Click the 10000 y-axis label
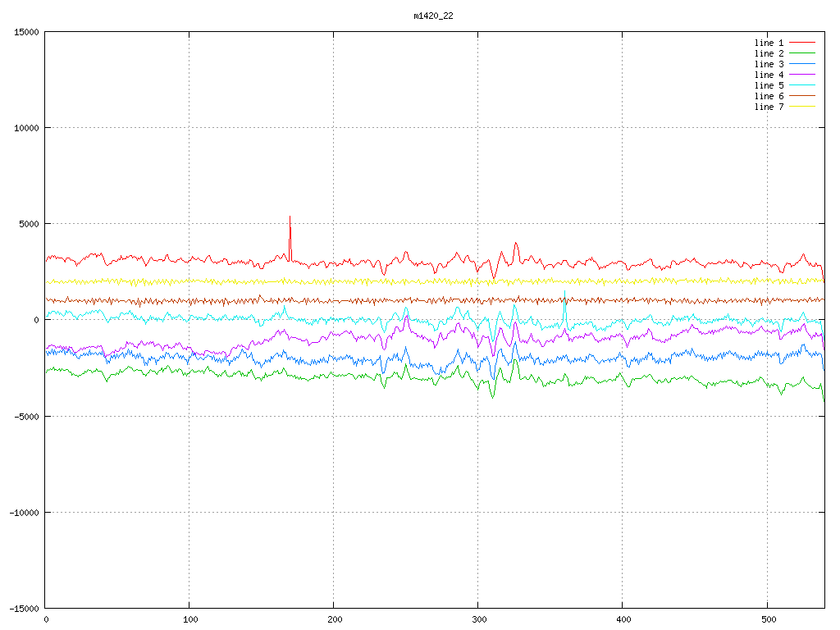 (x=26, y=128)
